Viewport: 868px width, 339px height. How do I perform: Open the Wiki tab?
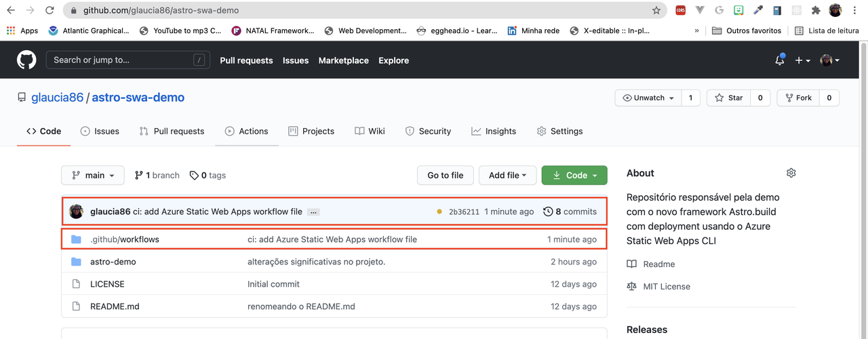coord(370,131)
